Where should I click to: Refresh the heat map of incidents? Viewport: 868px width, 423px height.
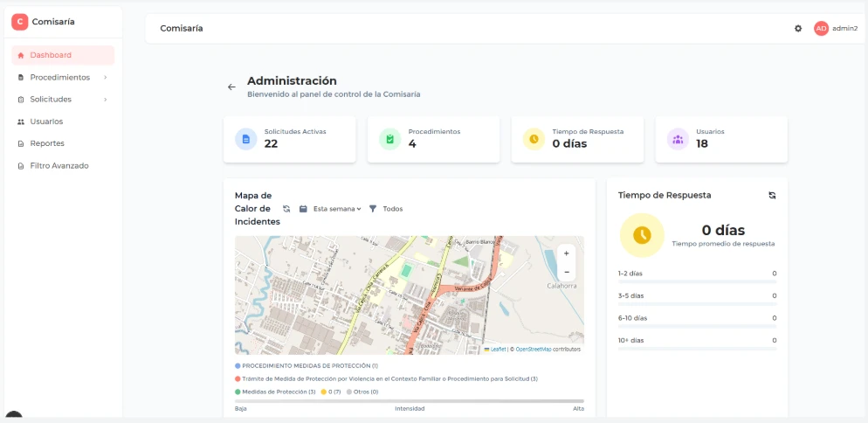286,209
